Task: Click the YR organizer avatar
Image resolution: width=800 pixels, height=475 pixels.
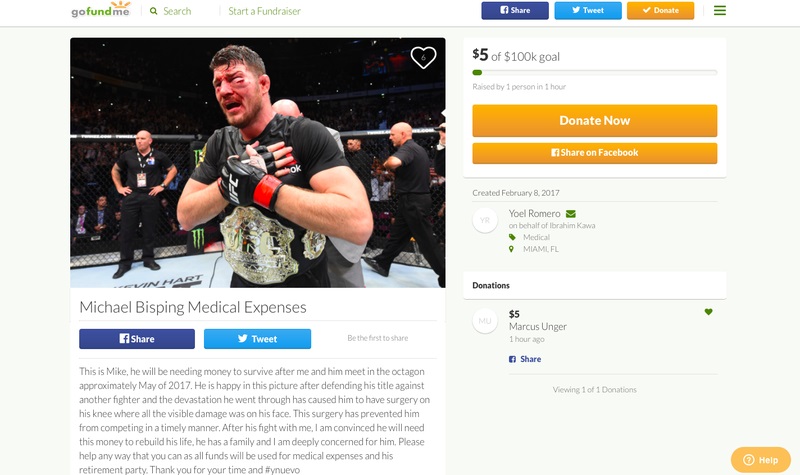Action: (x=485, y=220)
